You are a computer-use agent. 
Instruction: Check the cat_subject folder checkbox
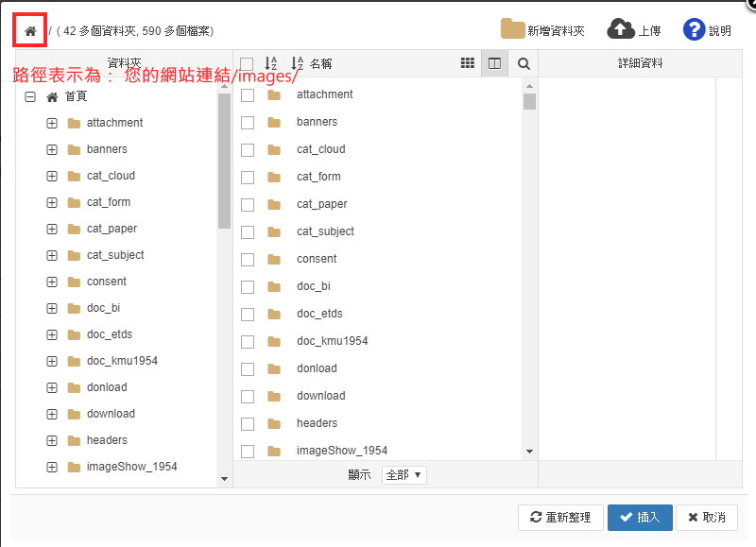pyautogui.click(x=248, y=231)
